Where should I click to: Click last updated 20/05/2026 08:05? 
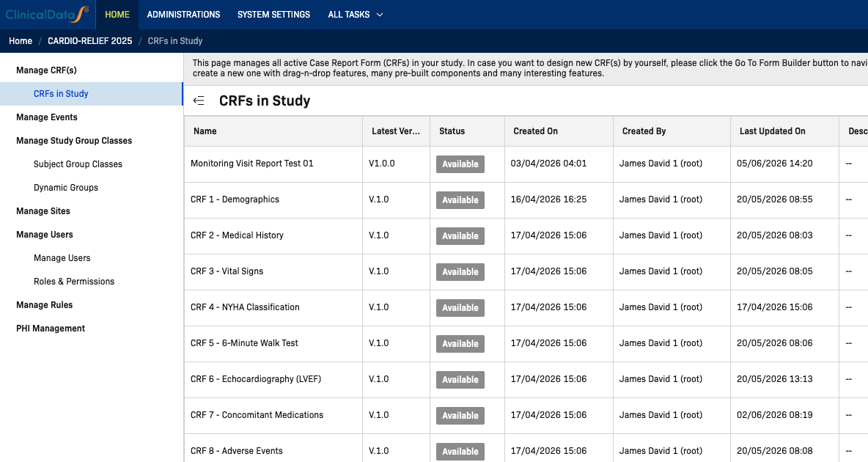tap(774, 271)
